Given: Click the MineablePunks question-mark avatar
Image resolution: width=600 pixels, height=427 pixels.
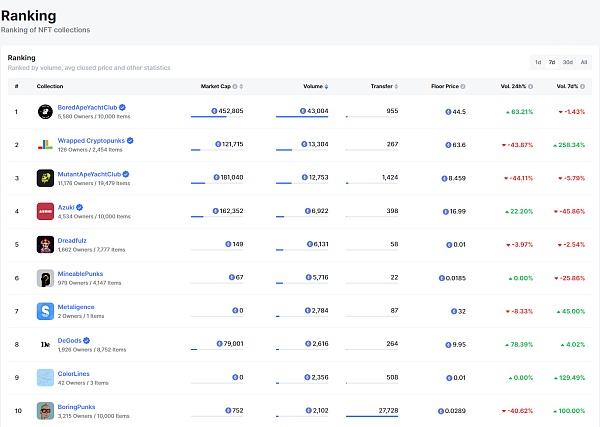Looking at the screenshot, I should pyautogui.click(x=45, y=278).
